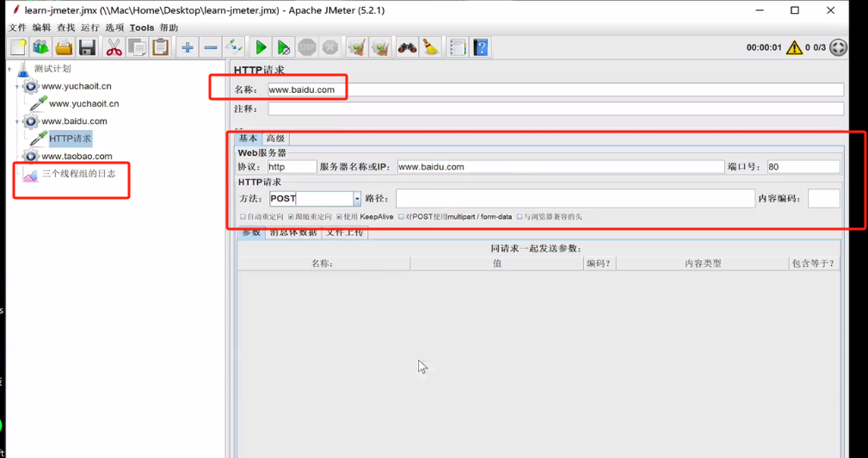This screenshot has height=458, width=868.
Task: Enable 对POST使用multipart / form-data checkbox
Action: click(x=402, y=217)
